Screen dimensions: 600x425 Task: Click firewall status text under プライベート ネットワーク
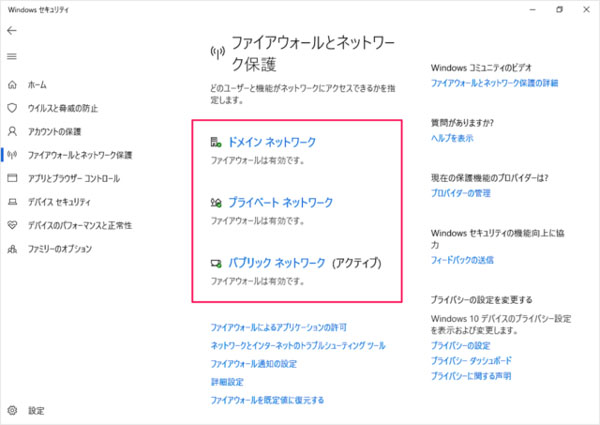pyautogui.click(x=258, y=221)
